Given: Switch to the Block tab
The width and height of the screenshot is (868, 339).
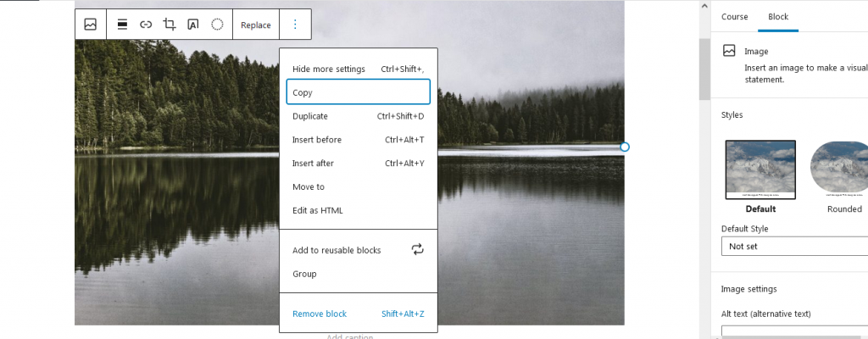Looking at the screenshot, I should [777, 17].
